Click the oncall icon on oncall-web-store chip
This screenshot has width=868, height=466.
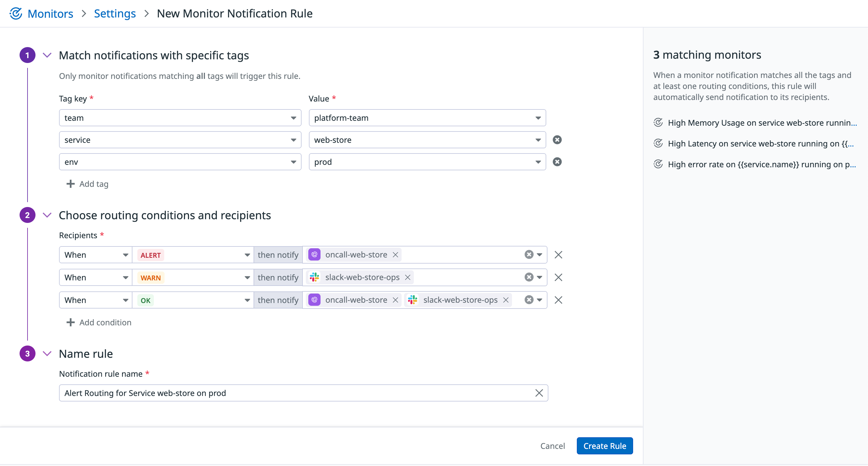point(314,254)
